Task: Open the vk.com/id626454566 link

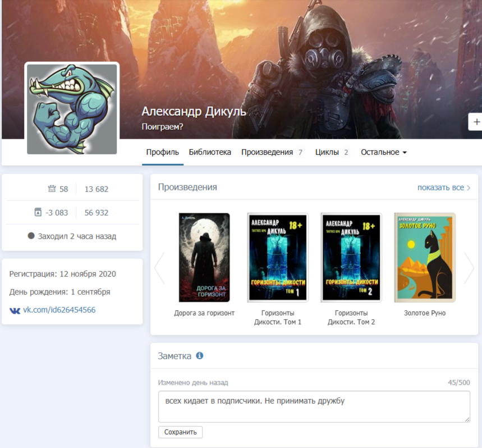Action: click(59, 310)
